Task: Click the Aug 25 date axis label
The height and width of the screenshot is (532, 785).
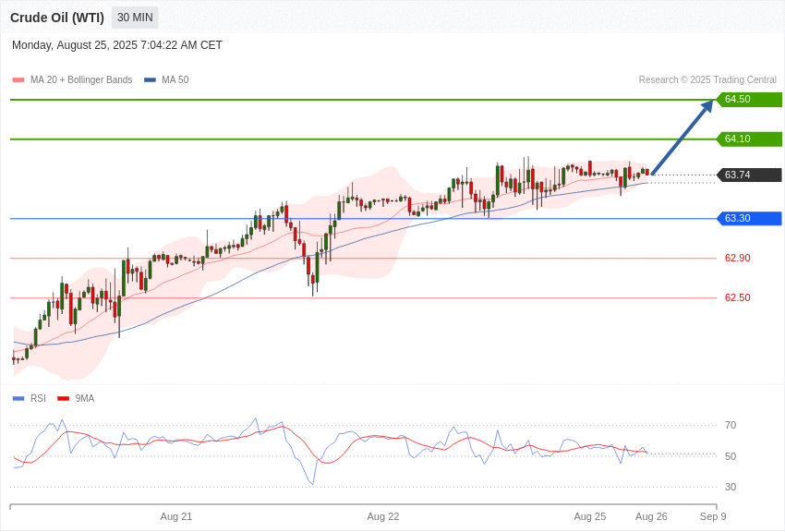Action: [590, 516]
